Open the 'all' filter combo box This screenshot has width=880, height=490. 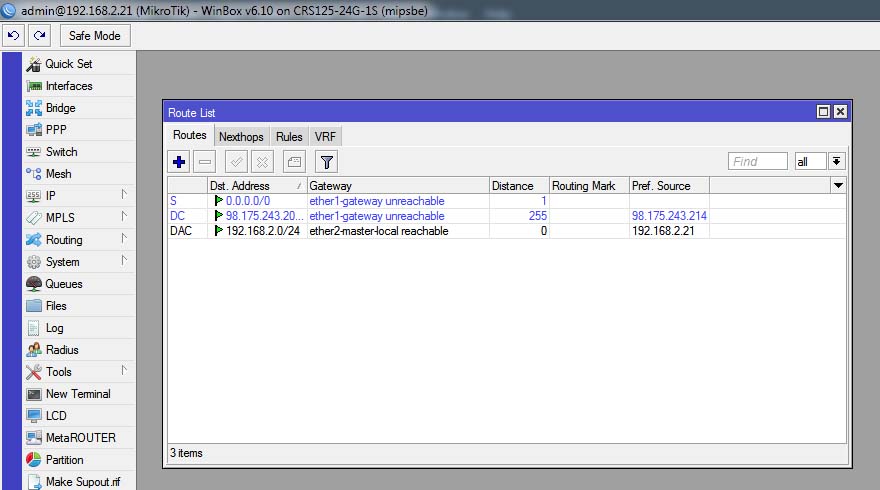coord(810,162)
